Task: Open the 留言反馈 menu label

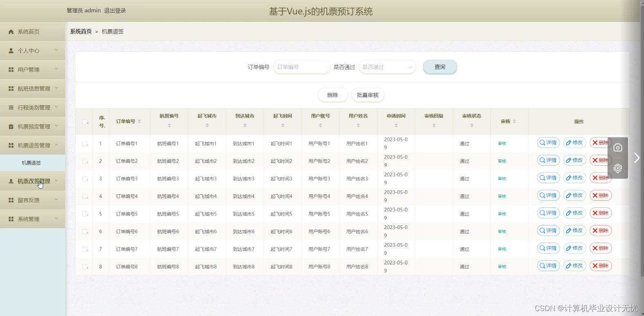Action: [x=29, y=200]
